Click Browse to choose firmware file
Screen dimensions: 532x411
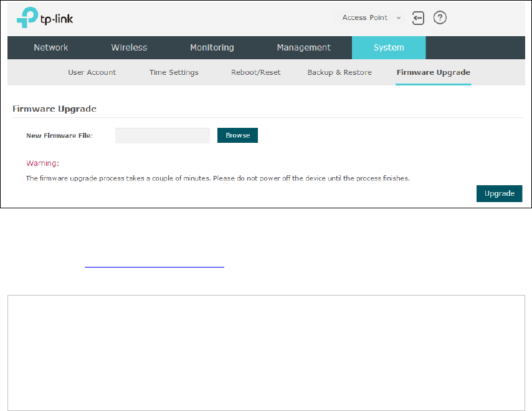pyautogui.click(x=237, y=135)
